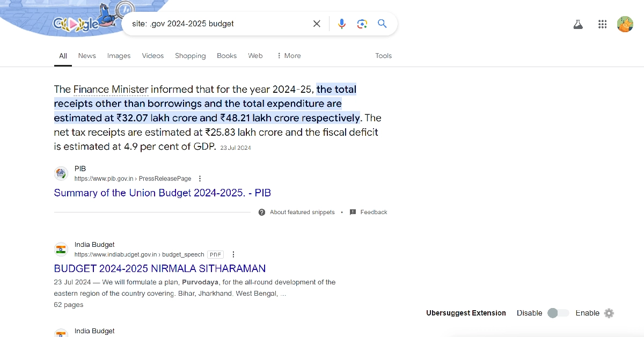
Task: Open Search Labs flask icon
Action: [x=578, y=24]
